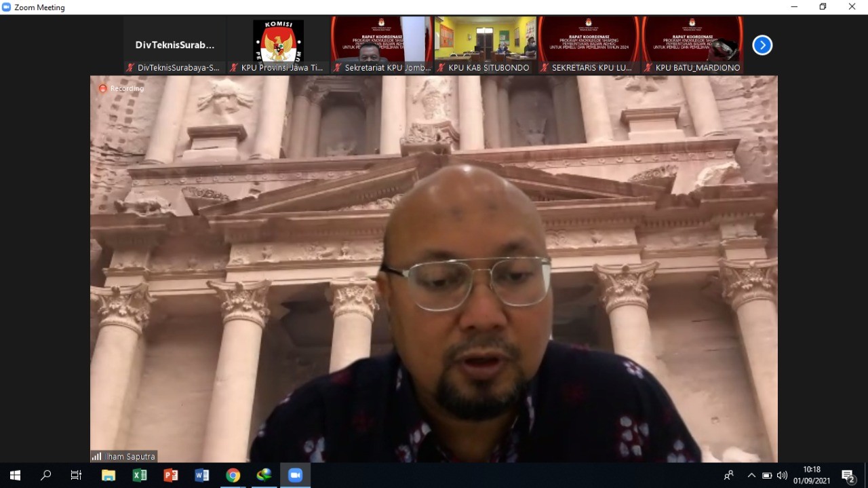The image size is (868, 488).
Task: Open the Windows Start menu
Action: [x=15, y=475]
